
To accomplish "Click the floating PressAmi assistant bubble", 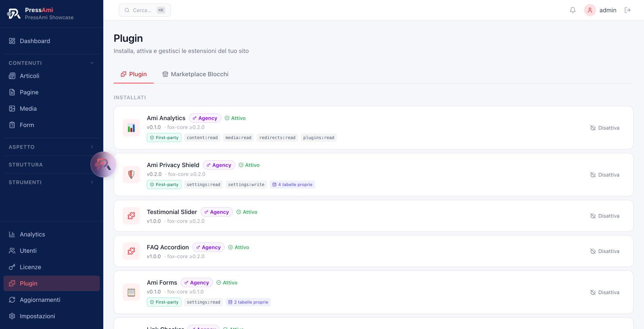I will (103, 164).
